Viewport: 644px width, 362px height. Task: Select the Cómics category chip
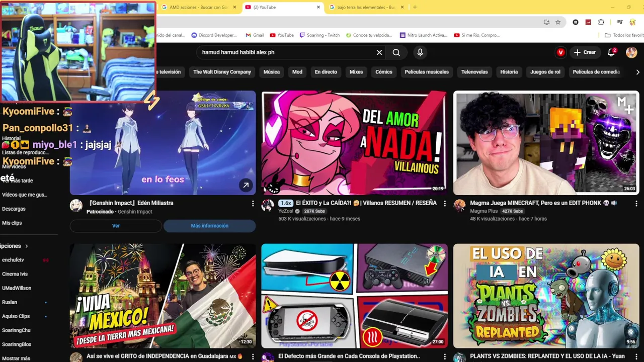click(x=384, y=72)
